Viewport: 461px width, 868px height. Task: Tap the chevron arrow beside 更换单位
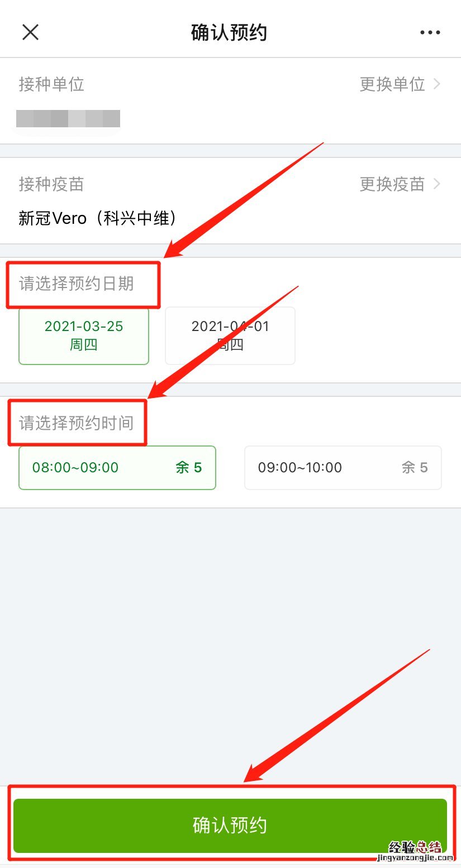437,84
